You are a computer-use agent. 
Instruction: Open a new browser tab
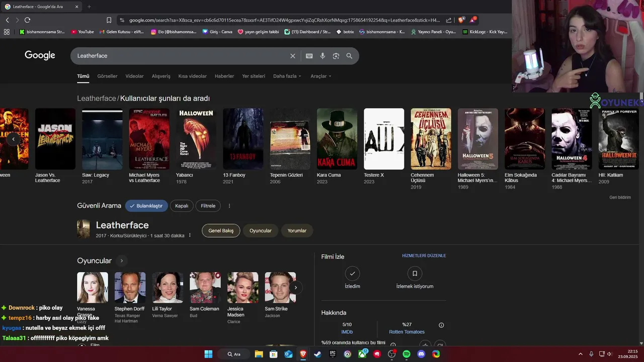tap(89, 7)
